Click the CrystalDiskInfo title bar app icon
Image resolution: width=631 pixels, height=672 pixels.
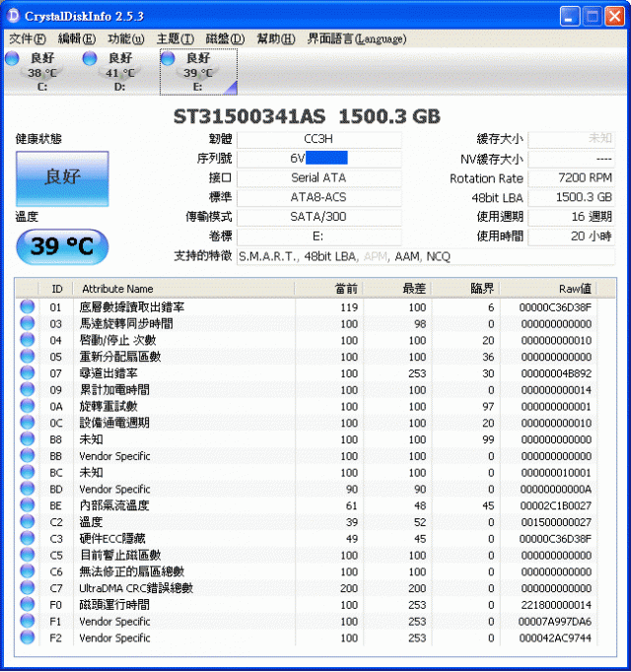coord(14,16)
